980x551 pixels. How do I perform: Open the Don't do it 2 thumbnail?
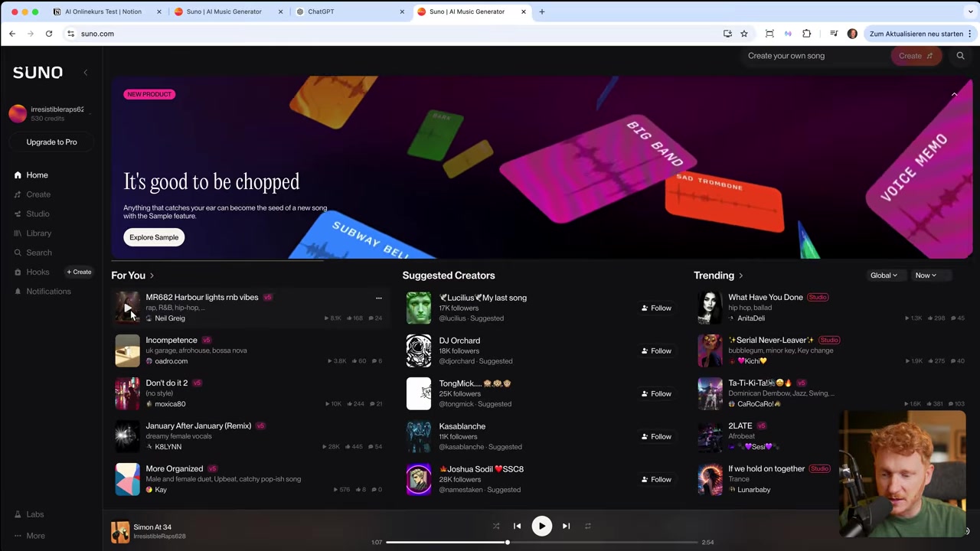(127, 393)
